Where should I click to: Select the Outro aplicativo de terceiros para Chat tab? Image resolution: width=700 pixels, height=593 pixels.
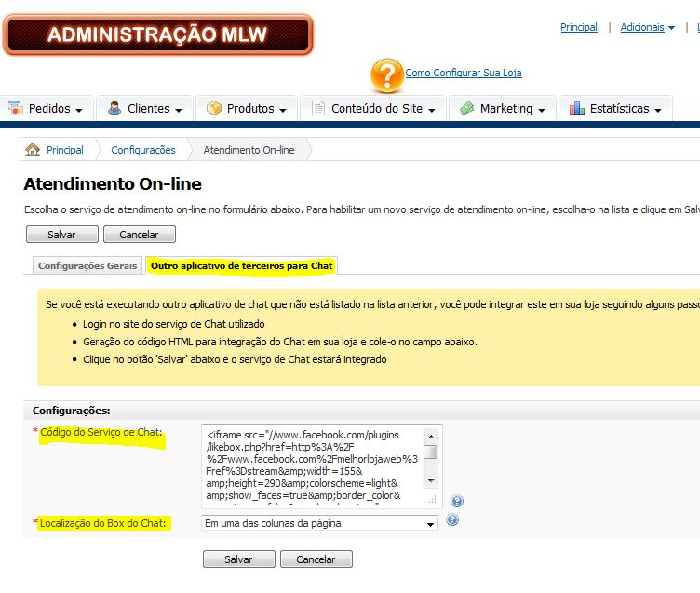[x=241, y=266]
